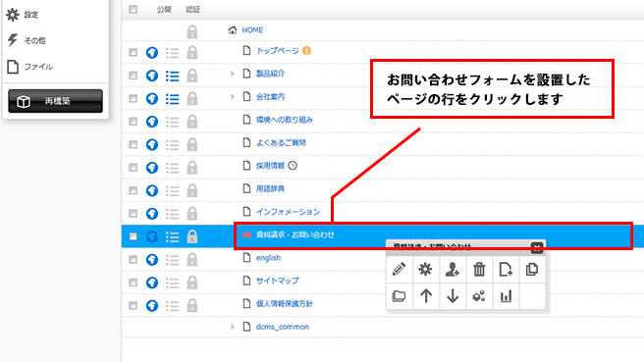Expand the 製品紹介 tree node
Viewport: 644px width, 362px height.
click(233, 74)
